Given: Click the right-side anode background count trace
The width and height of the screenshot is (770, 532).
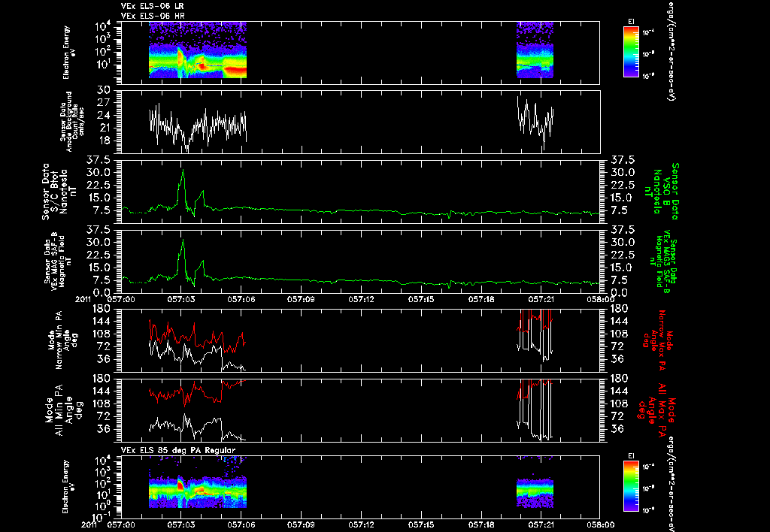Looking at the screenshot, I should click(x=535, y=122).
